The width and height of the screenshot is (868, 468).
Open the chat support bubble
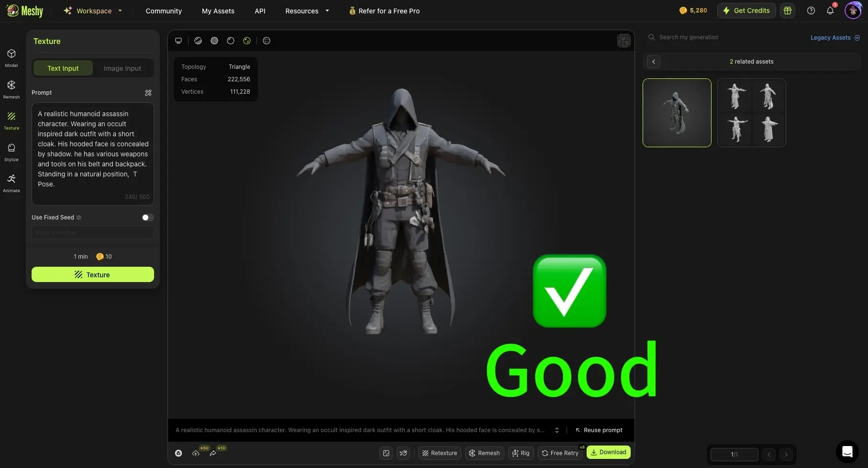(847, 452)
